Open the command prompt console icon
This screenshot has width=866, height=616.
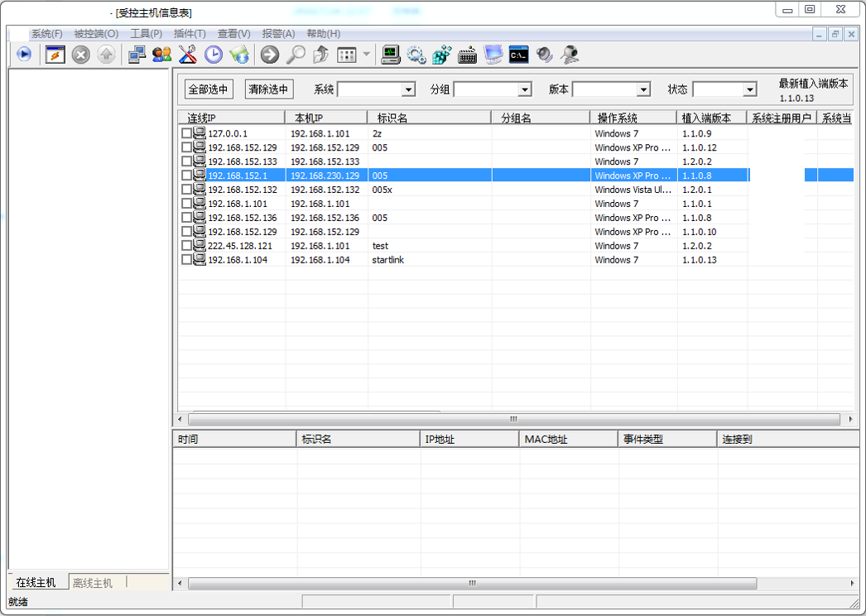point(518,55)
